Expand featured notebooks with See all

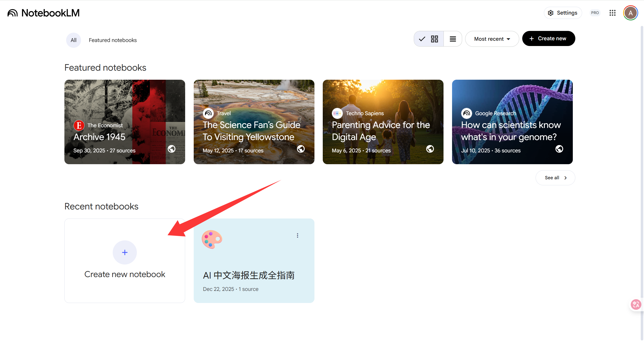(555, 178)
